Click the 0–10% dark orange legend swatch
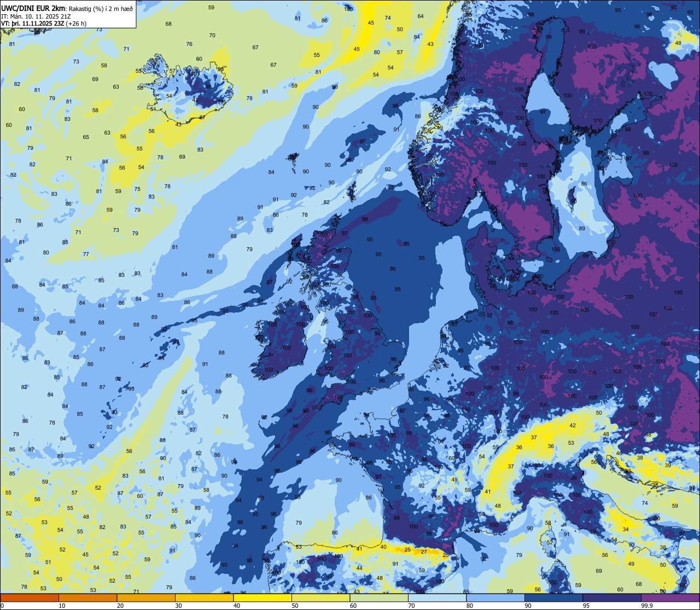 [x=30, y=598]
